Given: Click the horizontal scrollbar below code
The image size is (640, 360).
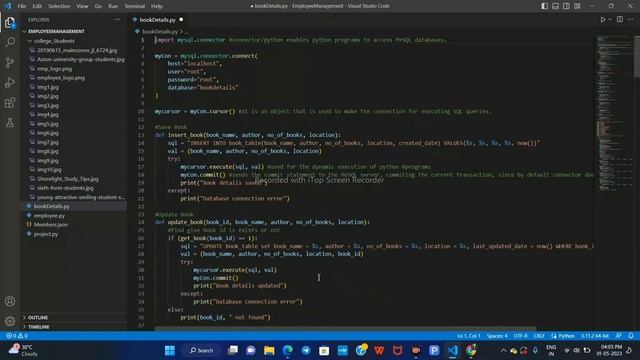Looking at the screenshot, I should 345,328.
